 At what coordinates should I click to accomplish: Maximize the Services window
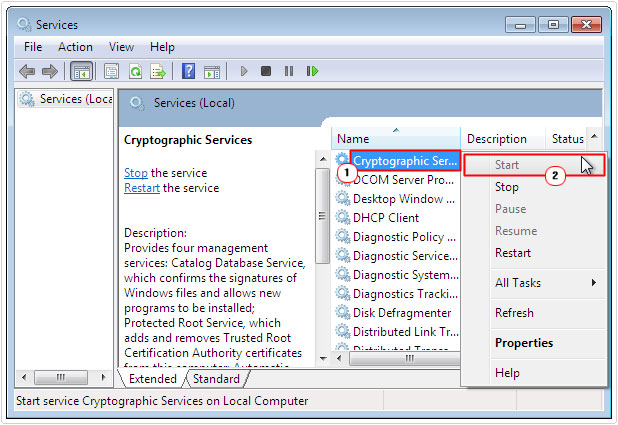point(553,25)
